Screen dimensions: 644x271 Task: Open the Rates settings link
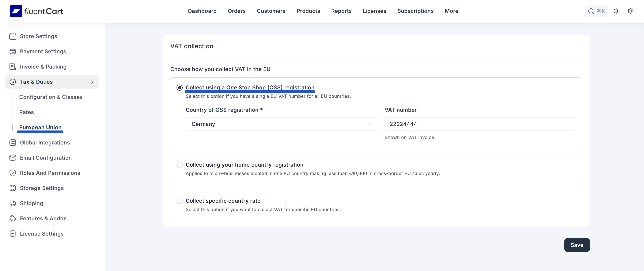tap(27, 112)
